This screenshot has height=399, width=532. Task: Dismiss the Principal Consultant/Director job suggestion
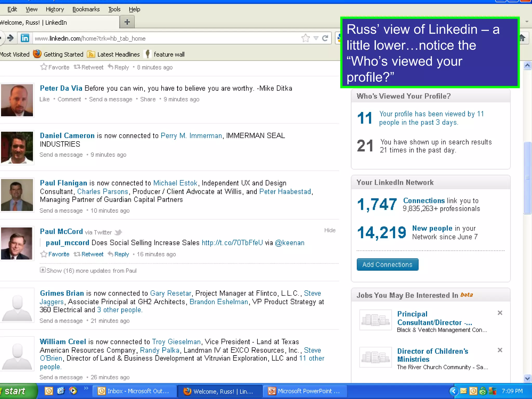[500, 313]
